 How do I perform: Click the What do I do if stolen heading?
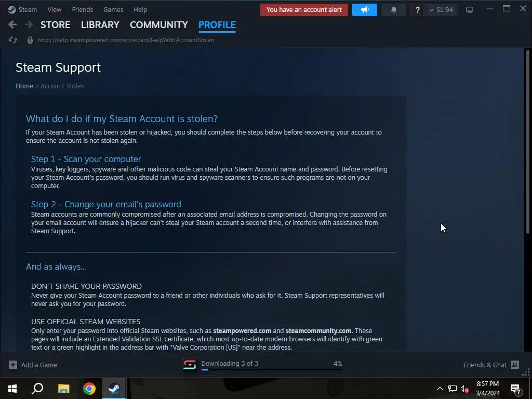pos(122,119)
